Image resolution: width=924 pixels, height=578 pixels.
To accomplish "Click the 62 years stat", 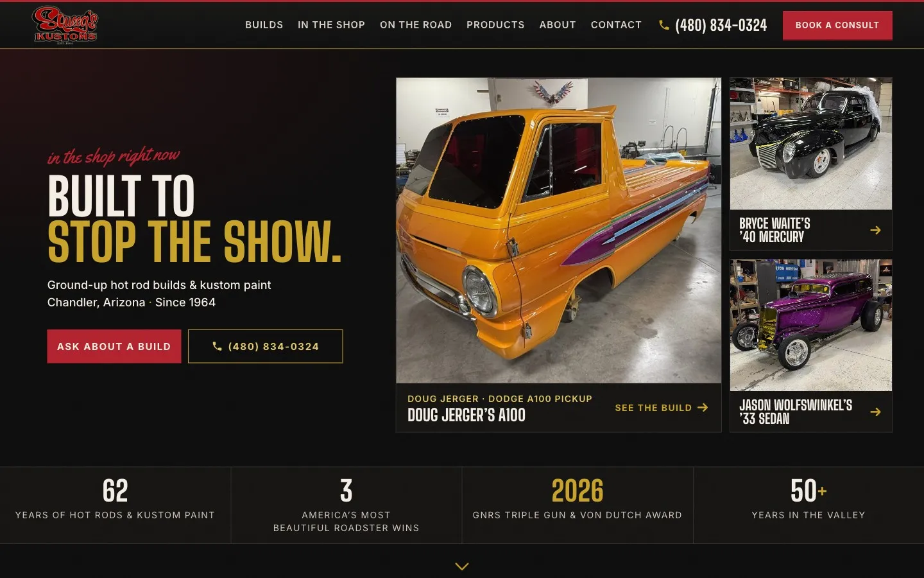I will point(116,505).
